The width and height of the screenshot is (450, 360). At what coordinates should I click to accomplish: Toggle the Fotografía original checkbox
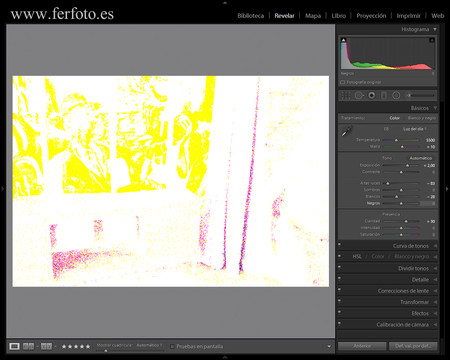pyautogui.click(x=342, y=82)
